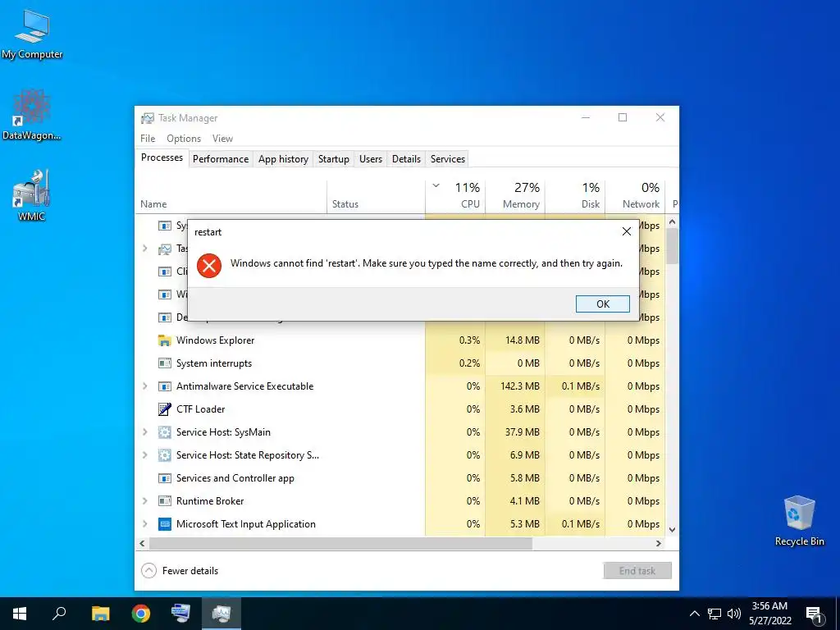The height and width of the screenshot is (630, 840).
Task: Click the Service Host: State Repository icon
Action: tap(164, 455)
